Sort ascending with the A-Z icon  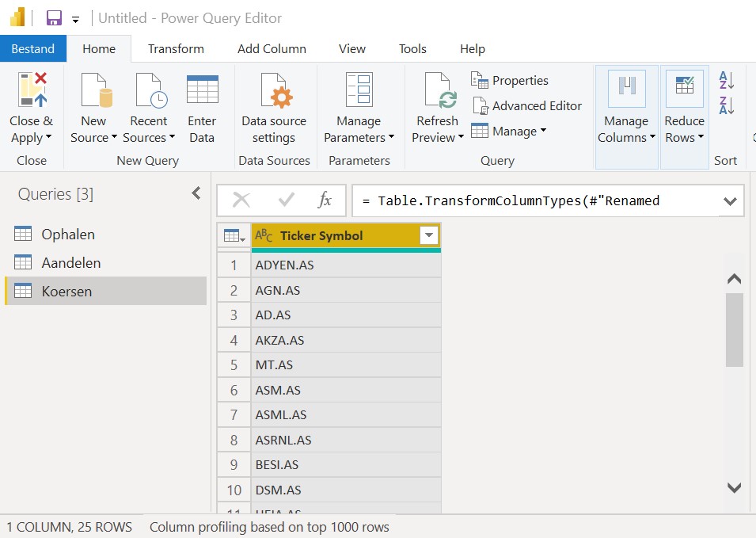tap(726, 80)
